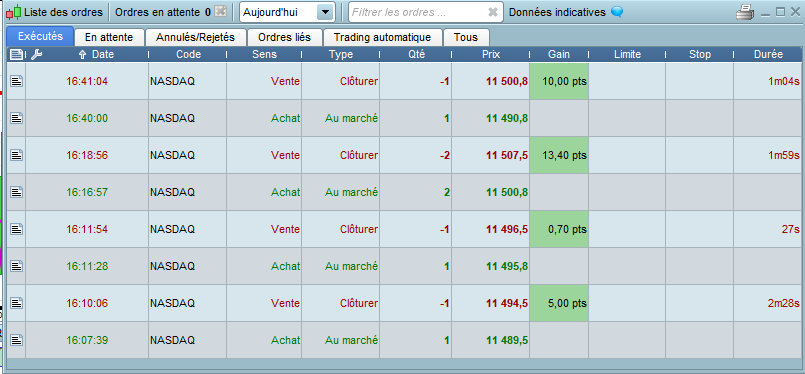This screenshot has width=805, height=374.
Task: Click the price 11 489,5
Action: point(507,340)
